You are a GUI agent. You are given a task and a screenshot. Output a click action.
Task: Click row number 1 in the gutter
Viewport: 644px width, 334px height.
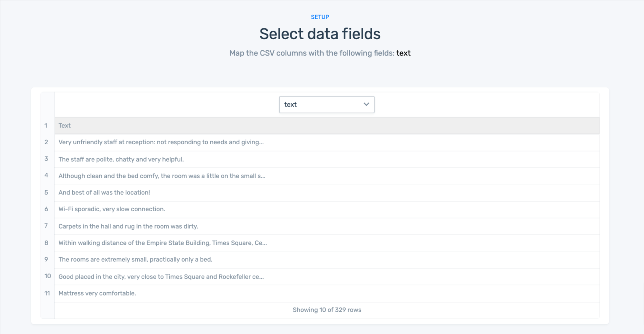pyautogui.click(x=46, y=126)
